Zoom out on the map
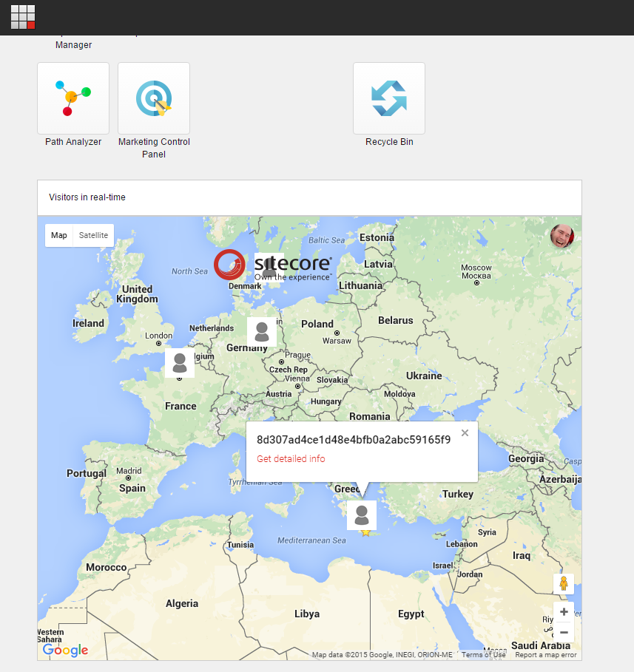The image size is (634, 672). click(564, 632)
